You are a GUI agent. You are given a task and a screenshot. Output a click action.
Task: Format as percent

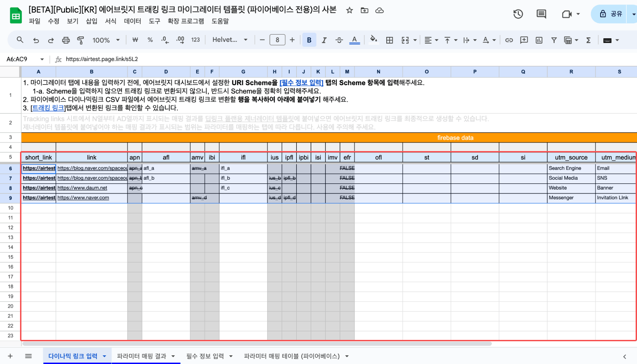click(150, 40)
